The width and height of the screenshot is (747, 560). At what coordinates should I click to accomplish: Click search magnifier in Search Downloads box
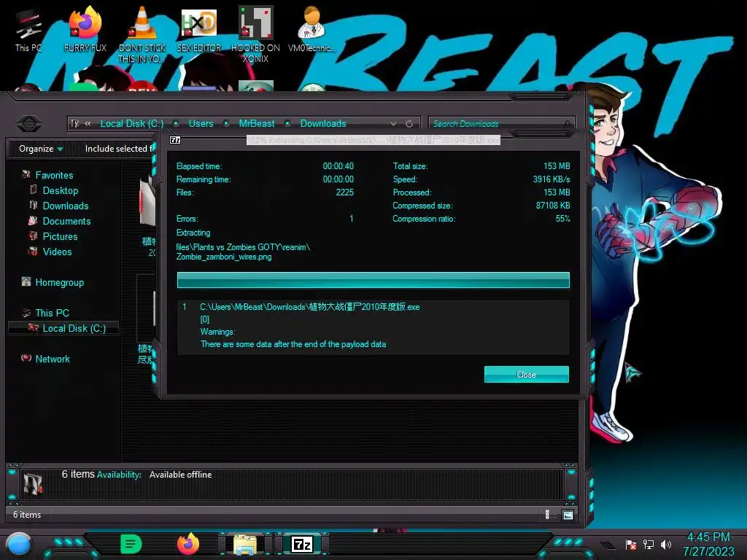click(567, 124)
